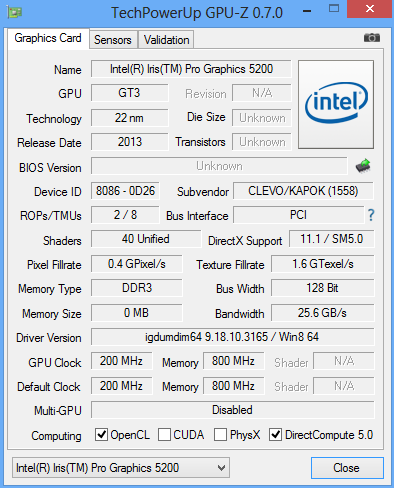
Task: Click the Close button at bottom
Action: [347, 468]
